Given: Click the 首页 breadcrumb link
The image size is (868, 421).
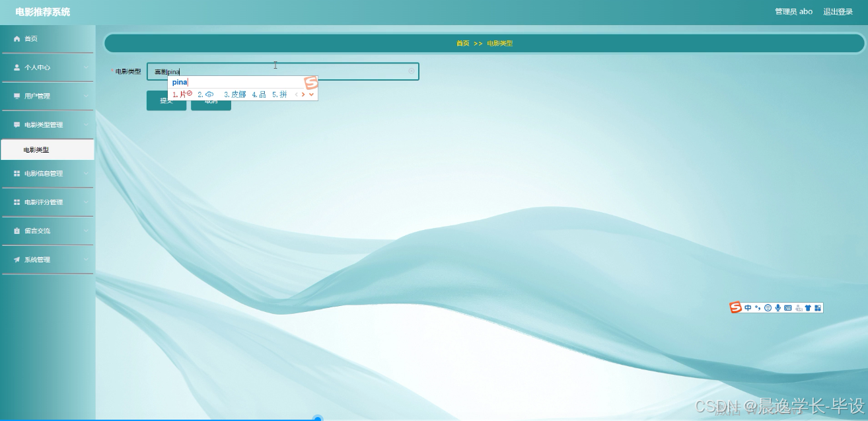Looking at the screenshot, I should (462, 43).
